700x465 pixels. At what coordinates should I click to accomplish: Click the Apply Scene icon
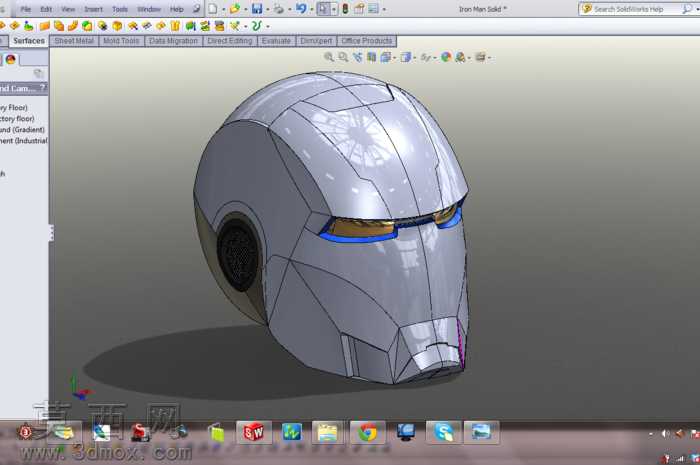tap(460, 57)
